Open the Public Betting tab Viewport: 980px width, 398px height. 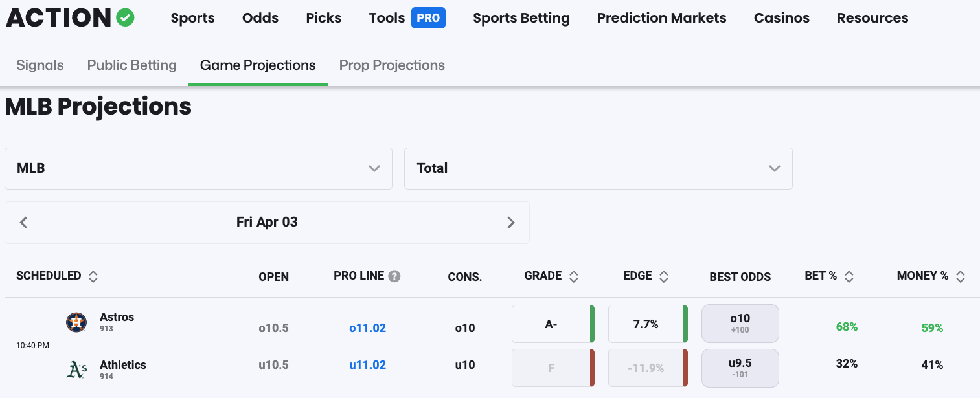(131, 65)
